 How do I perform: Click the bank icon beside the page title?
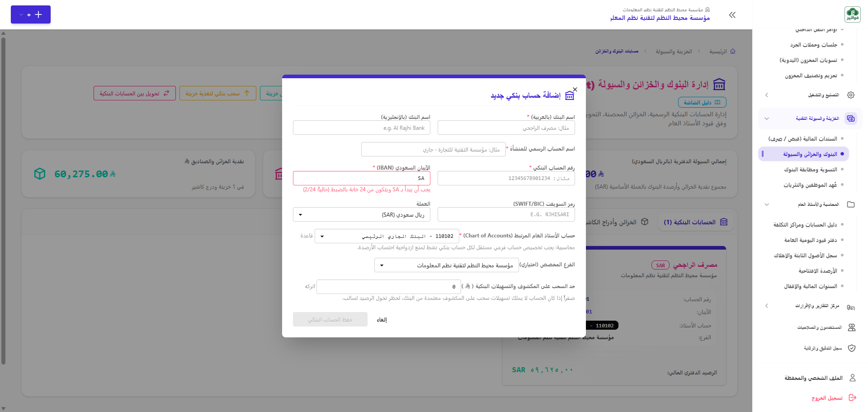(719, 84)
